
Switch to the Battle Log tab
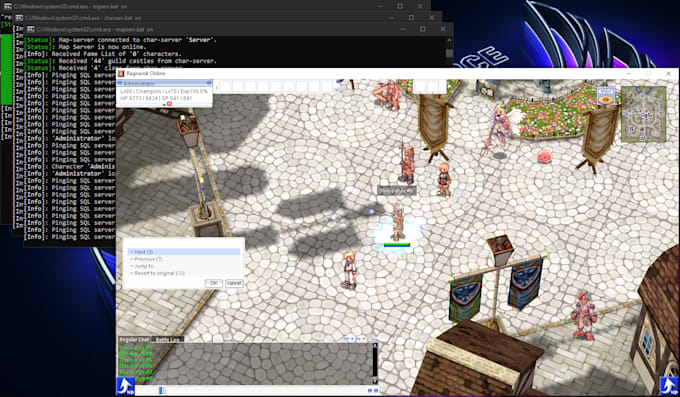coord(167,339)
